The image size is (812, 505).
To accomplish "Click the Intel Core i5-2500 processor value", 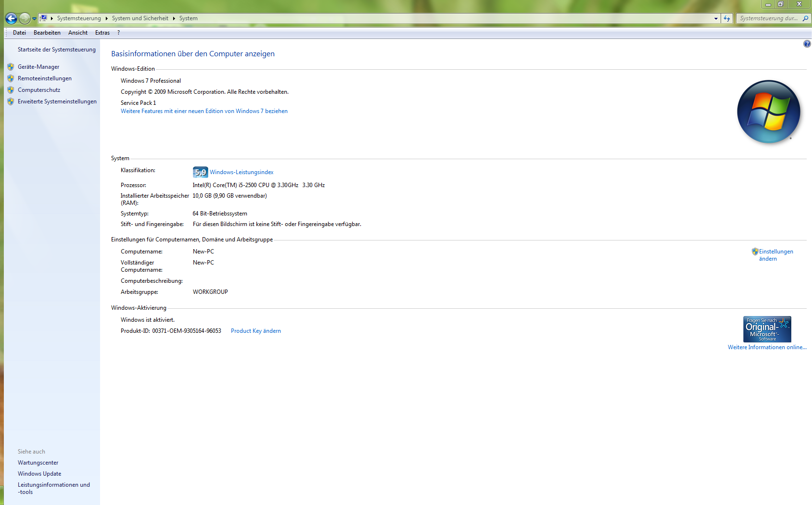I will (259, 185).
